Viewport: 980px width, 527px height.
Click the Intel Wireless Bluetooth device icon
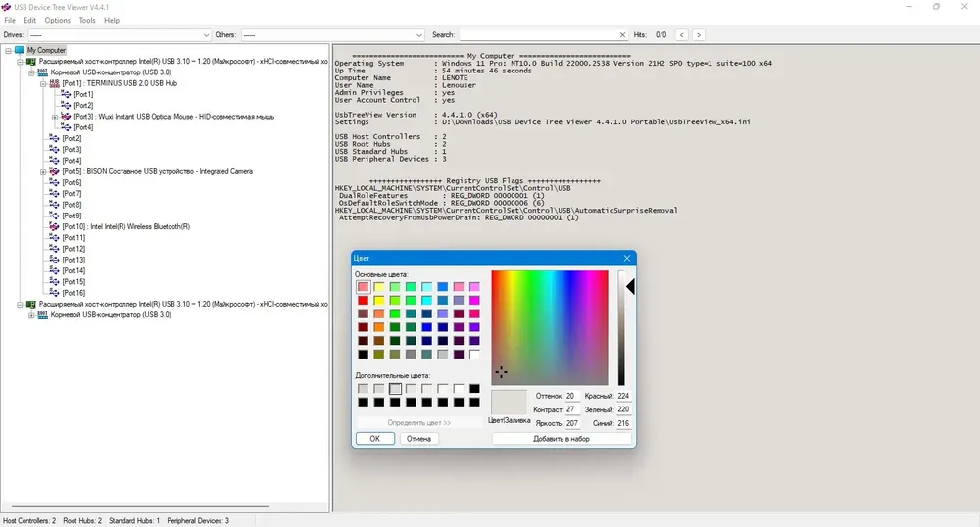[54, 226]
